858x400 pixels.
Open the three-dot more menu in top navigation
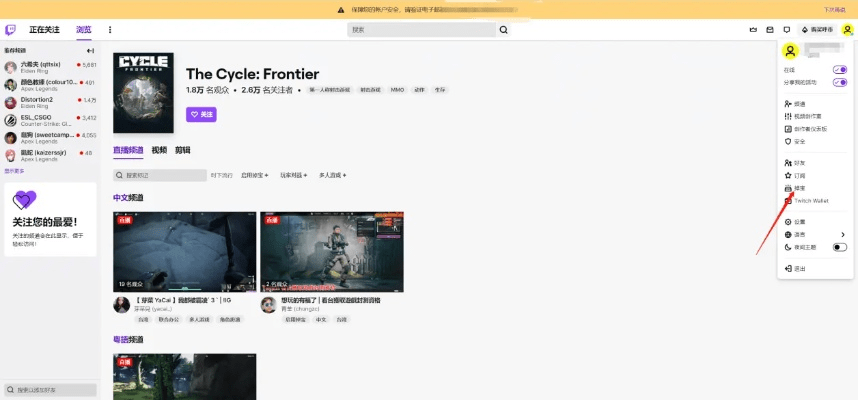click(110, 30)
